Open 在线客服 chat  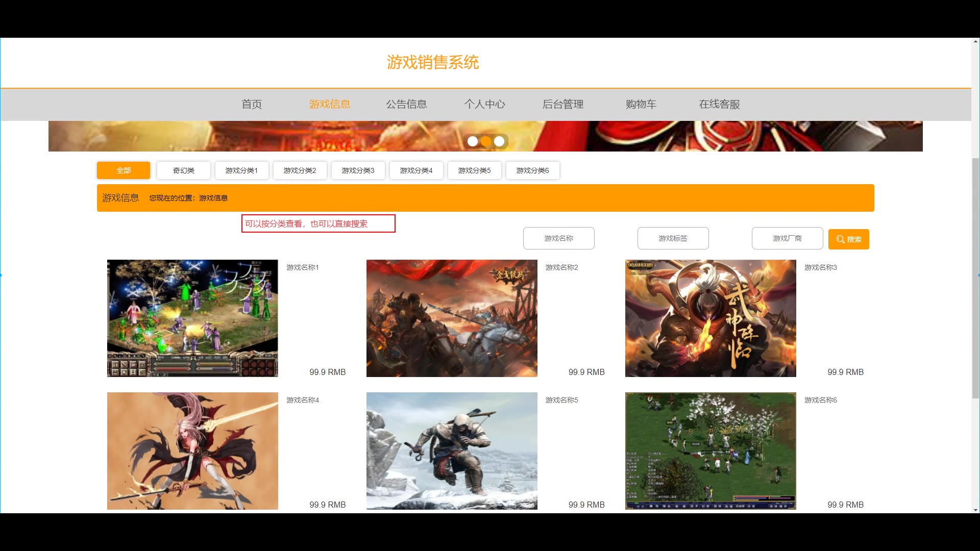coord(719,104)
